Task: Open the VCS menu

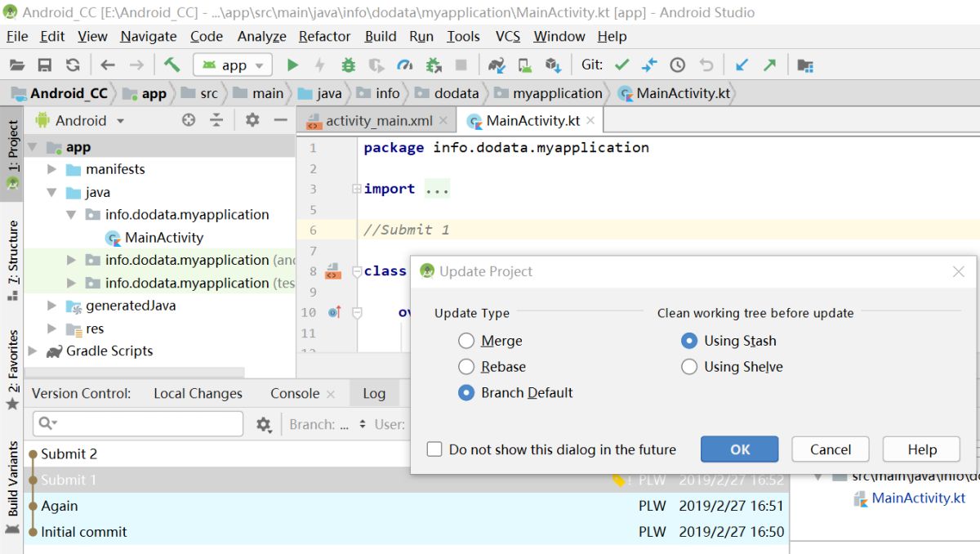Action: pos(508,36)
